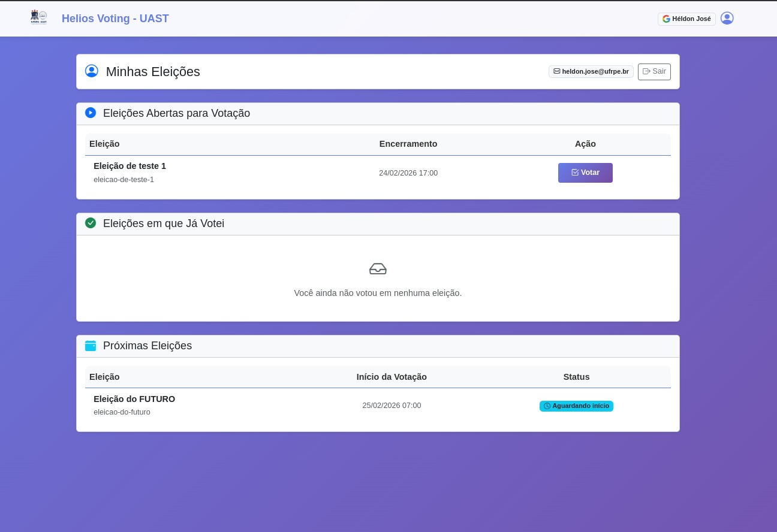Click the Google badge showing Héldon José
This screenshot has height=532, width=777.
(686, 19)
